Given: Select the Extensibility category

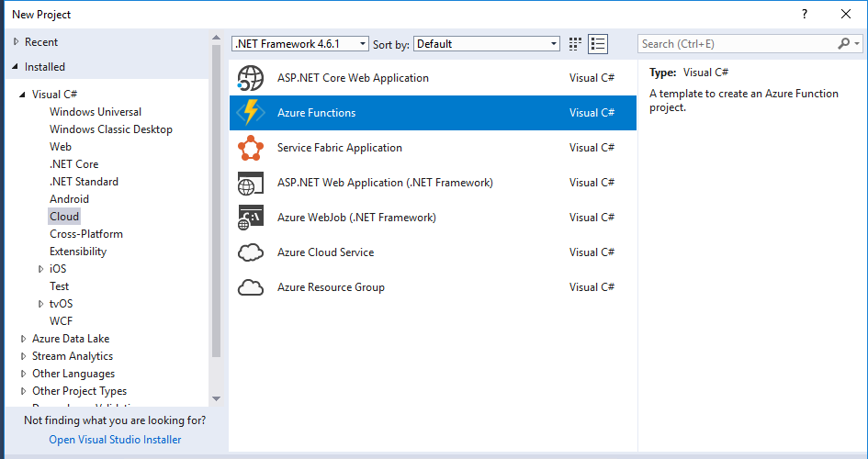Looking at the screenshot, I should tap(78, 251).
